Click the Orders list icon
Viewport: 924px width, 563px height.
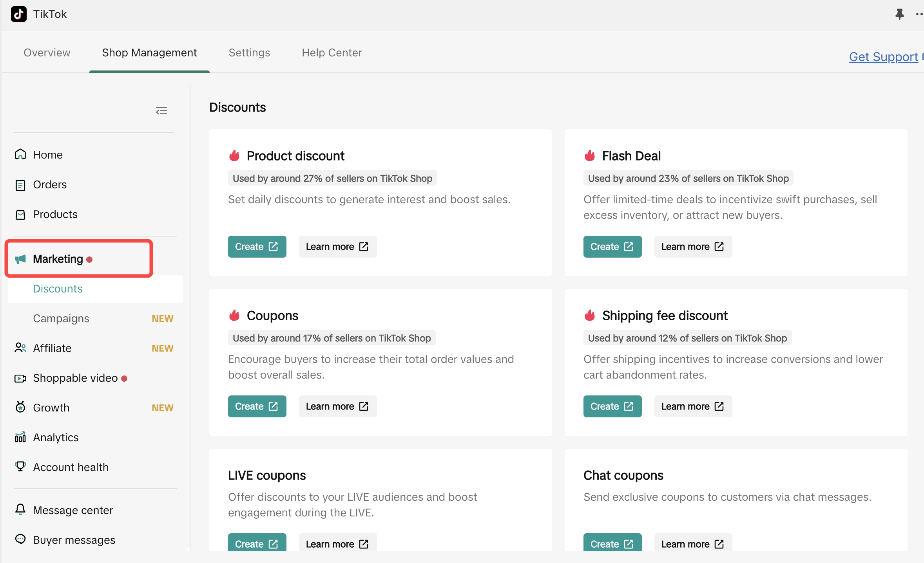[x=20, y=185]
